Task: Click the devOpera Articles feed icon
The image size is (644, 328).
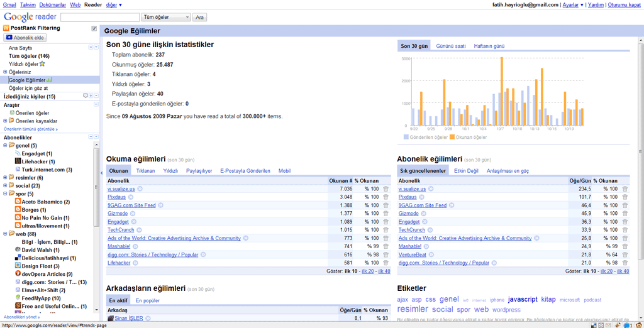Action: tap(18, 275)
